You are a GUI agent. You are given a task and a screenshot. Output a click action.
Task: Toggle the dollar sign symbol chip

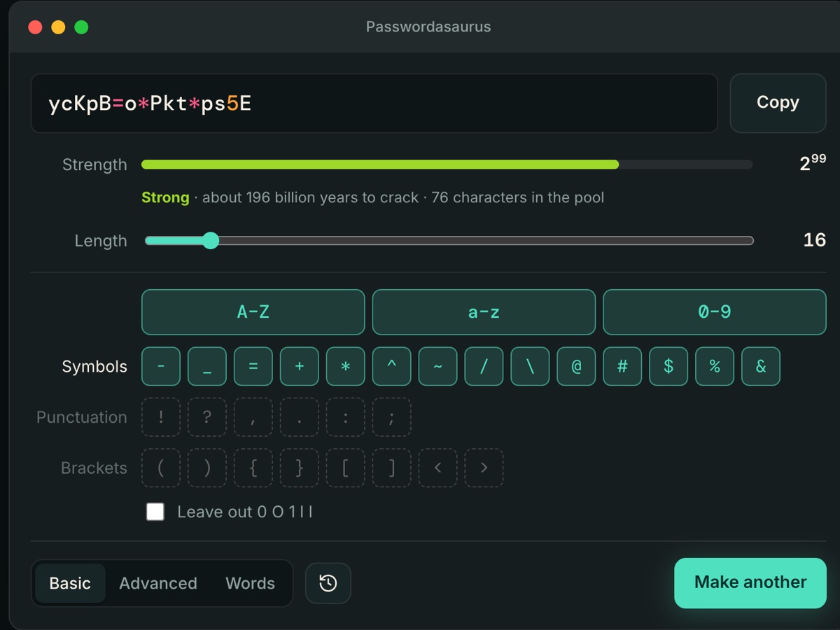click(x=669, y=366)
